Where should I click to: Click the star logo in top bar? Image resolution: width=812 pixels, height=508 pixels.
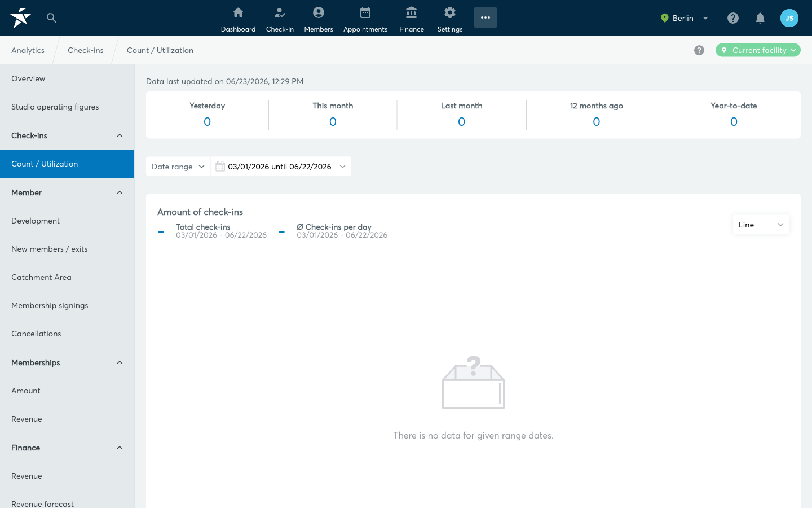20,17
